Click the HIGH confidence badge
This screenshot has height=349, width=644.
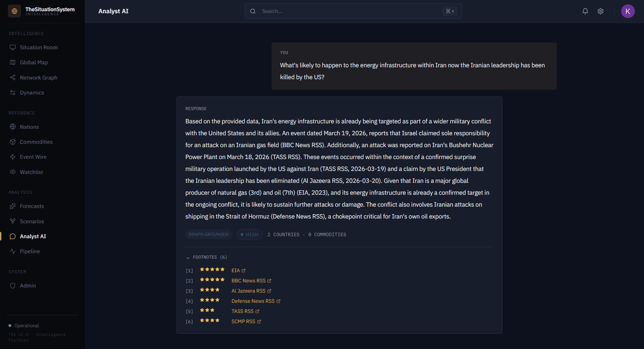tap(250, 234)
